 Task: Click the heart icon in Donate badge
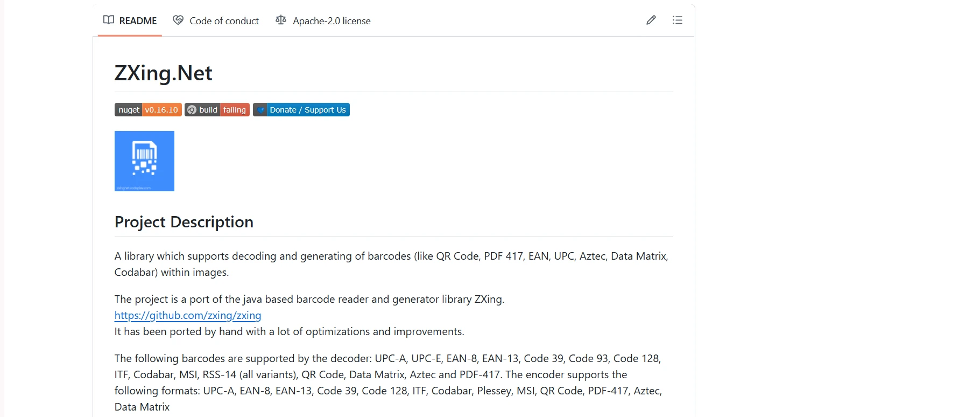[x=261, y=110]
